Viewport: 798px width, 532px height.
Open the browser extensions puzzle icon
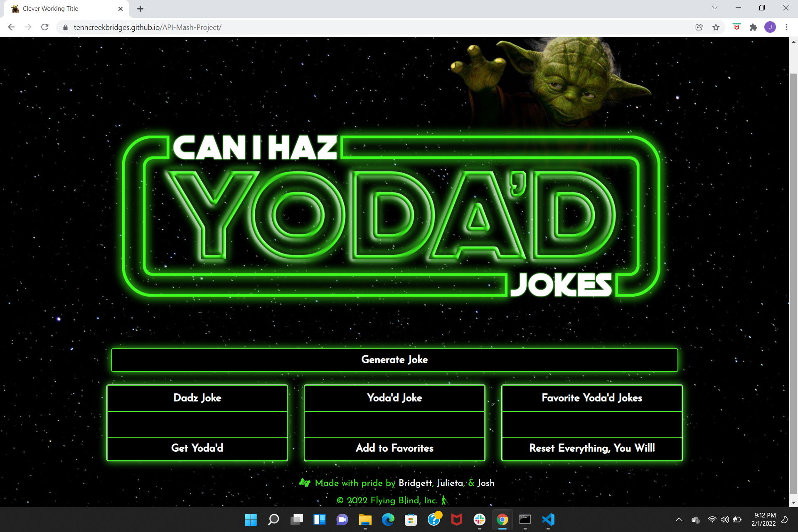[754, 27]
